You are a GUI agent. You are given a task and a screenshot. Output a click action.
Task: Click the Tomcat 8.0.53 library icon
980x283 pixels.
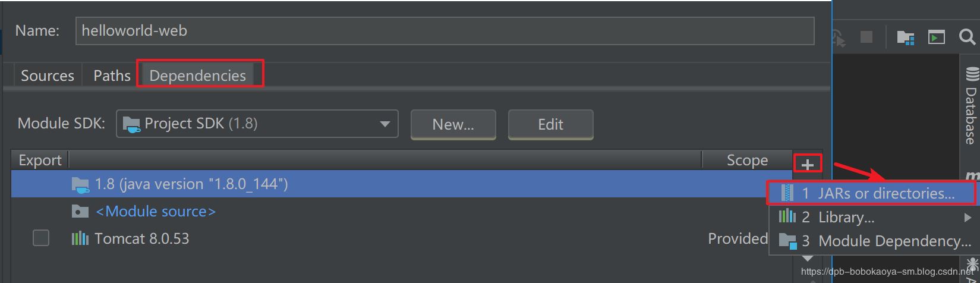pyautogui.click(x=80, y=238)
